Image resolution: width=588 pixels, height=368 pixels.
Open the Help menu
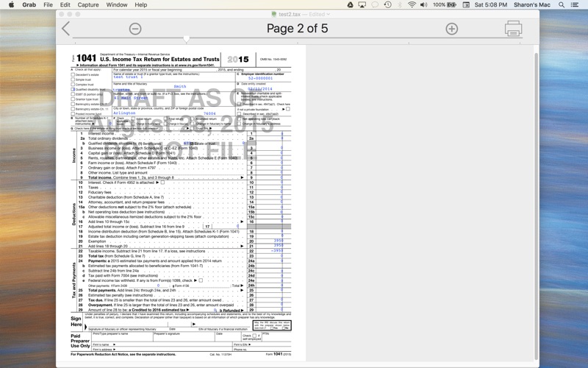click(140, 4)
